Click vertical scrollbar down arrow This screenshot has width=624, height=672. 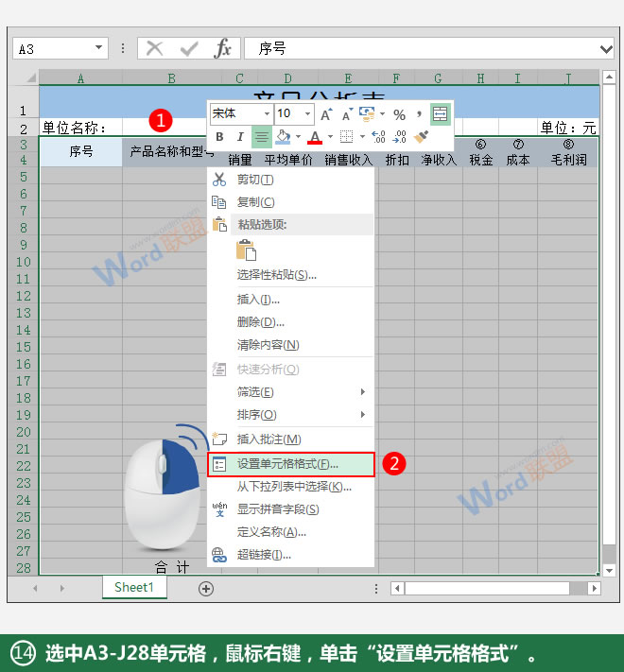pyautogui.click(x=609, y=570)
